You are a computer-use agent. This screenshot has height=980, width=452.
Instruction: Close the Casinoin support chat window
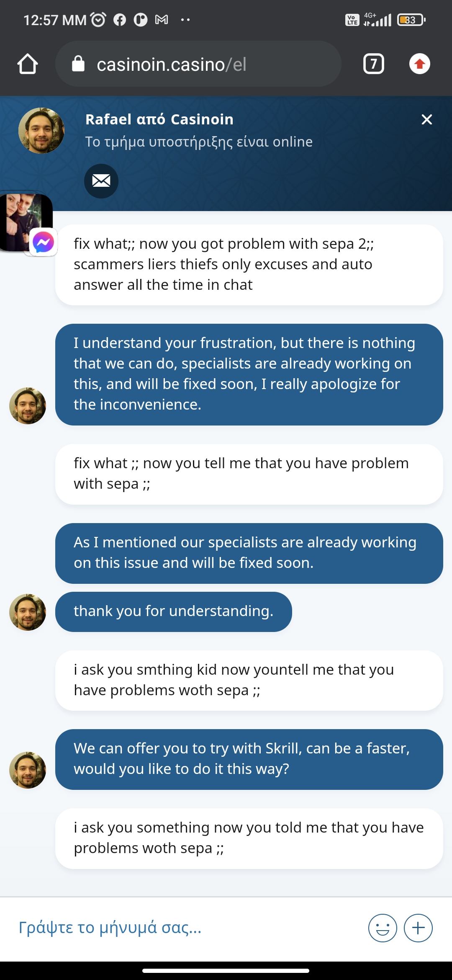426,120
